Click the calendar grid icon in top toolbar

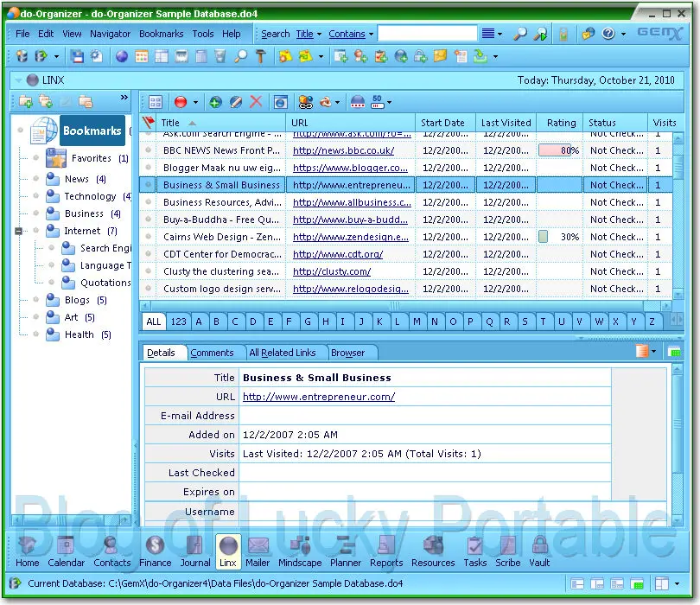[142, 57]
